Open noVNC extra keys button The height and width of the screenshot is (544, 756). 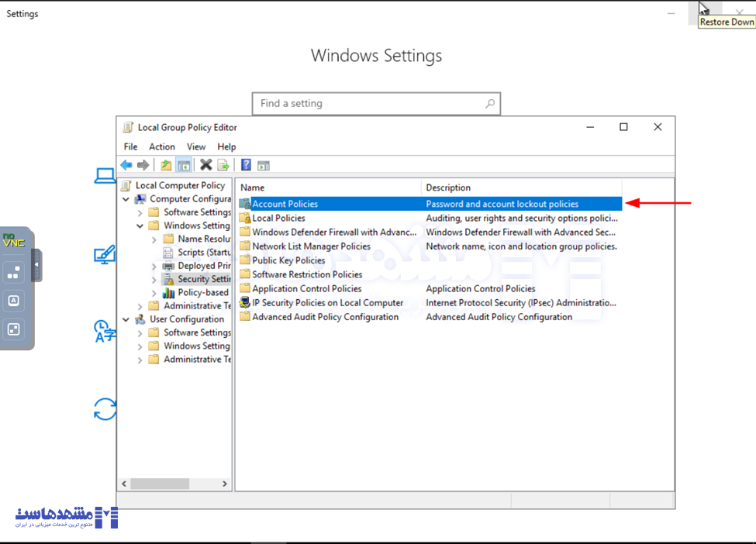point(13,301)
